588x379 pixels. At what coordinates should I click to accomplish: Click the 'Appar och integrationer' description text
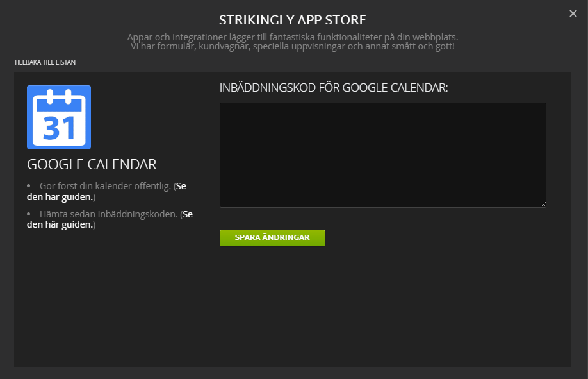(293, 42)
